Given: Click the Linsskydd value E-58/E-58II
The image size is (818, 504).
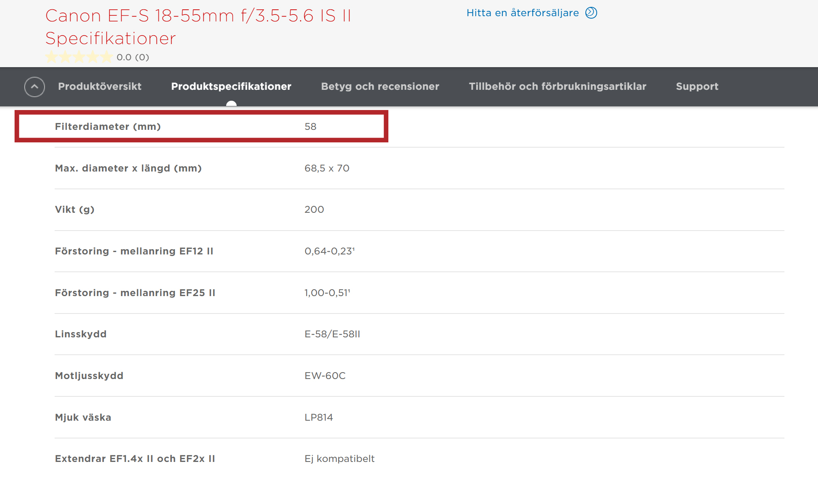Looking at the screenshot, I should (332, 334).
